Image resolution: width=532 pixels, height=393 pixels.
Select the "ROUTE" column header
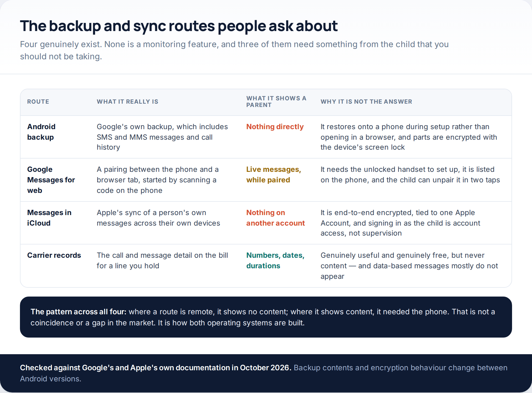[x=38, y=102]
